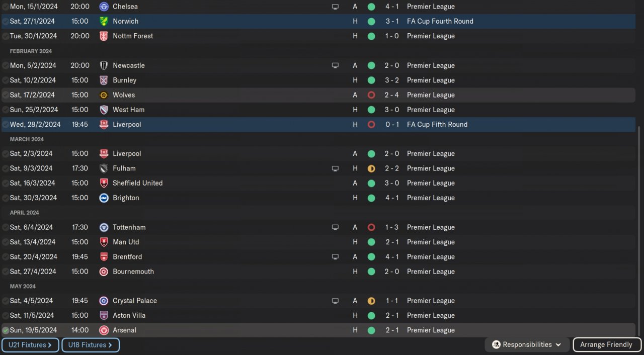Click TV broadcast icon on Newcastle fixture

tap(335, 65)
